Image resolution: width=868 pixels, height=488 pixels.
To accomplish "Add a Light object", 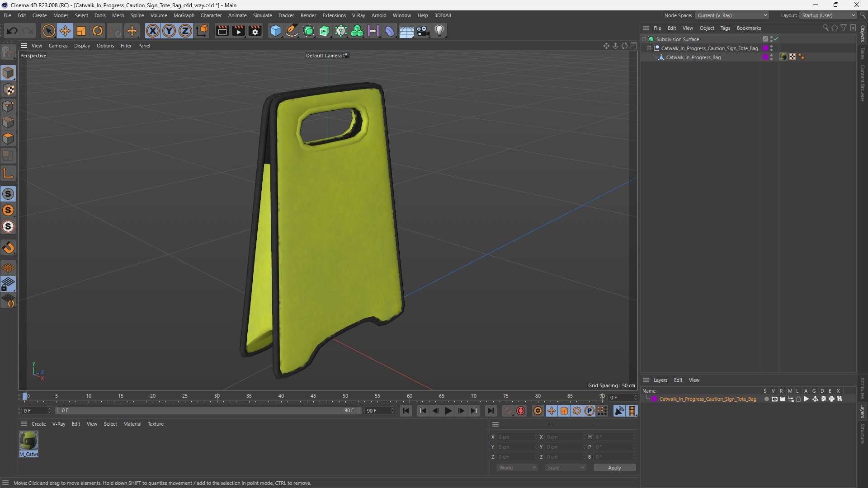I will coord(439,31).
